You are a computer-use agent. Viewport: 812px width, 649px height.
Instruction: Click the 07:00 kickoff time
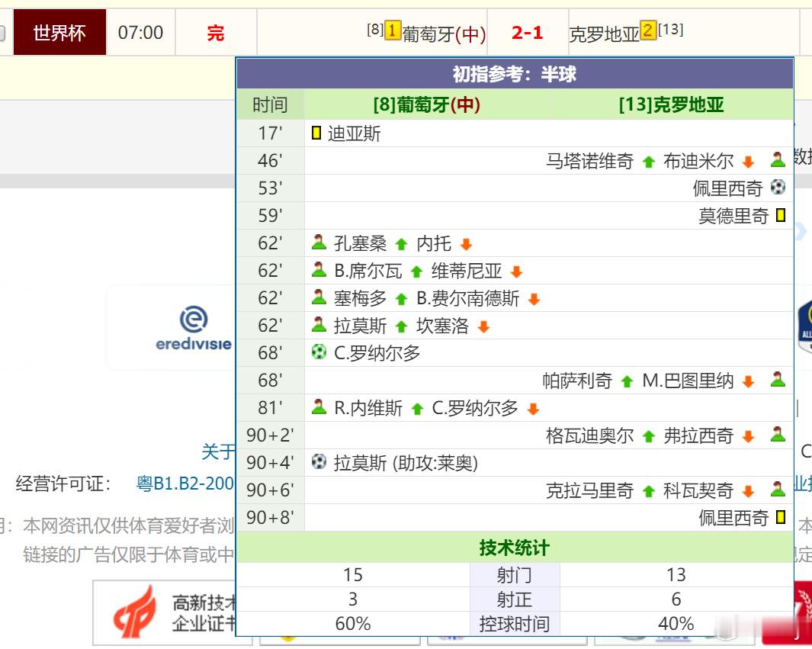140,33
